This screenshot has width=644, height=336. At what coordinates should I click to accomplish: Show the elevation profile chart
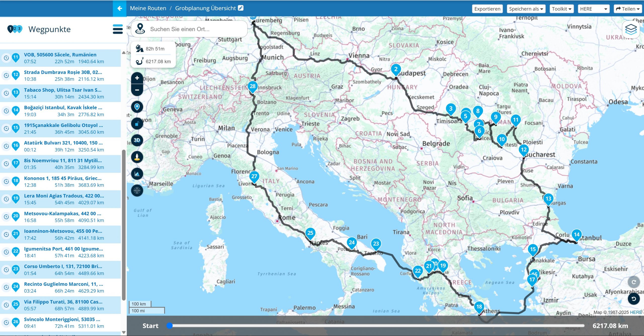point(137,174)
